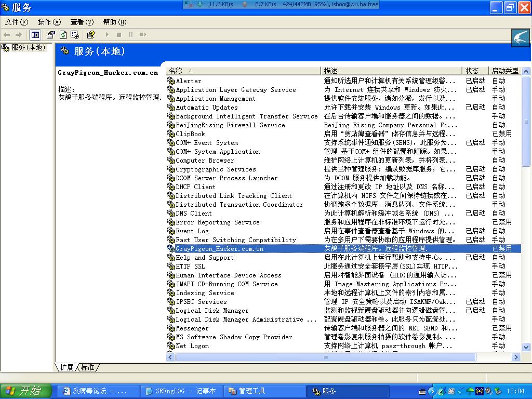Click the 服务 taskbar button
Image resolution: width=532 pixels, height=399 pixels.
(348, 391)
